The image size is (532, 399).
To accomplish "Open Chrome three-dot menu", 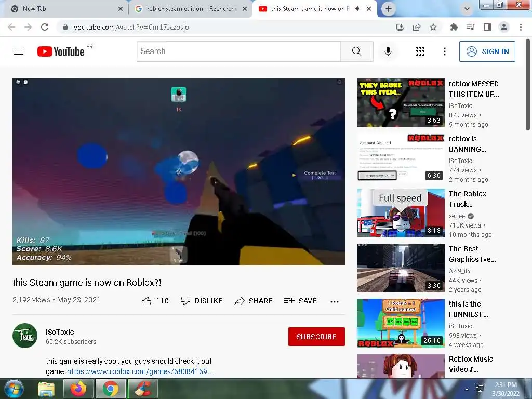I will 521,27.
